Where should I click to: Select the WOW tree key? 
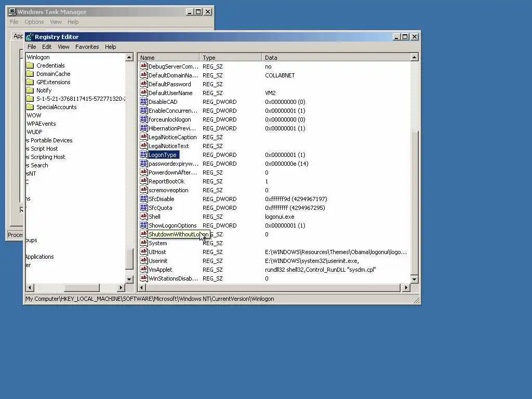34,115
